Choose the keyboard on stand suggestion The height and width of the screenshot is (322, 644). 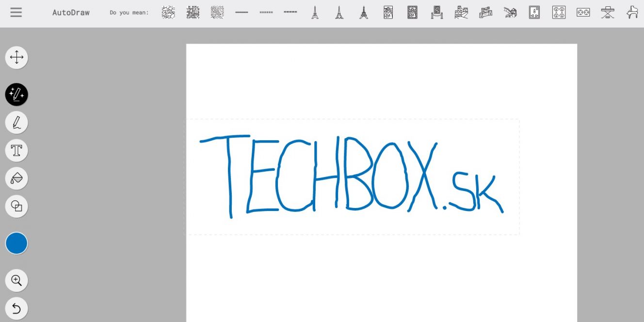(x=608, y=12)
